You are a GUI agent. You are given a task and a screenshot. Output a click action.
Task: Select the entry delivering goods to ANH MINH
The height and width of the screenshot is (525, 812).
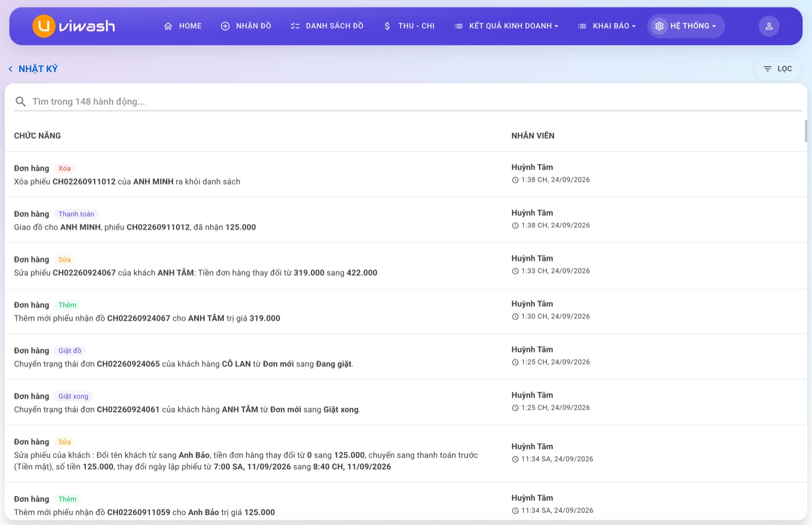pos(406,220)
